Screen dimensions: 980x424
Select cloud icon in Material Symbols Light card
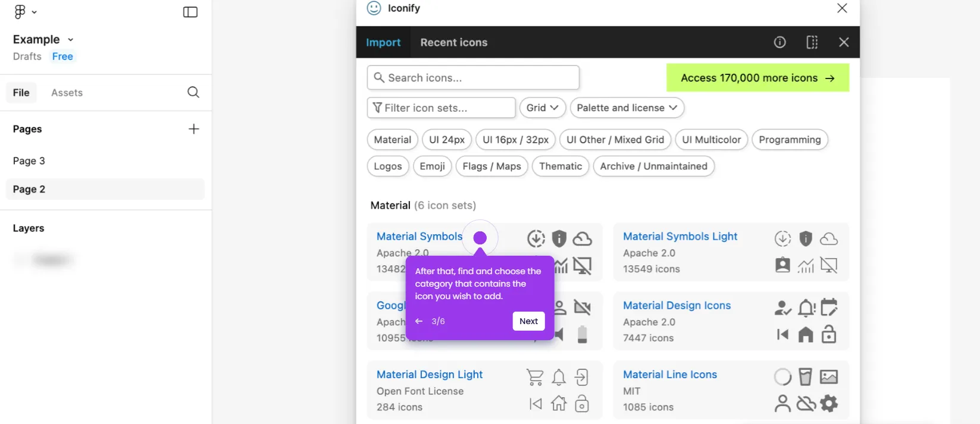pyautogui.click(x=829, y=239)
